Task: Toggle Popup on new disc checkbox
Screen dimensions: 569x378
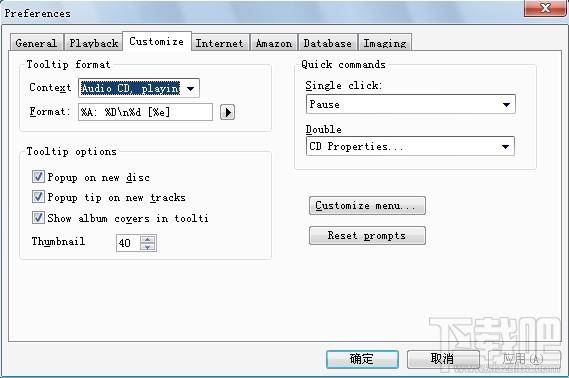Action: (x=38, y=177)
